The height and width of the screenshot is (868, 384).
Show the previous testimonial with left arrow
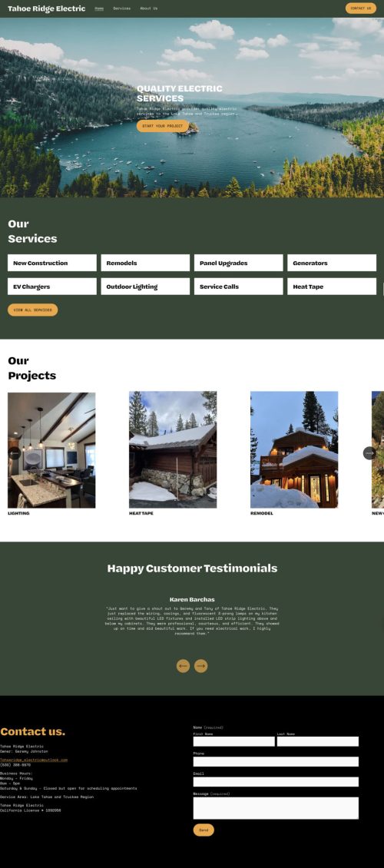[x=183, y=666]
